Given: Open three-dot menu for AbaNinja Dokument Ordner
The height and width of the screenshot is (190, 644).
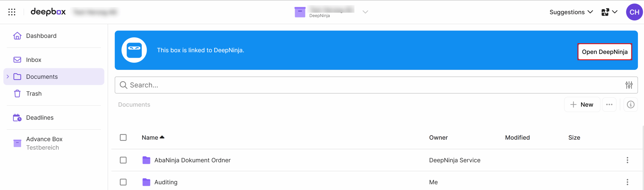Looking at the screenshot, I should pyautogui.click(x=627, y=160).
